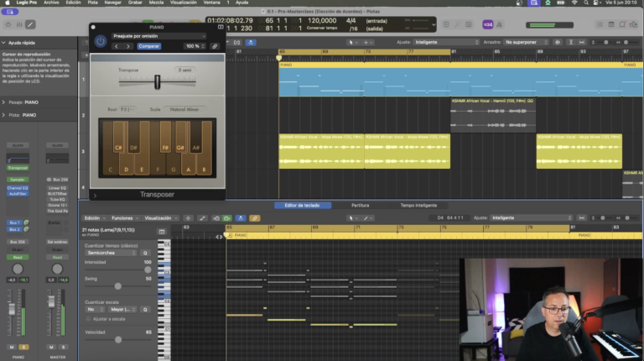The width and height of the screenshot is (644, 361).
Task: Open the Ventana menu
Action: [x=212, y=3]
